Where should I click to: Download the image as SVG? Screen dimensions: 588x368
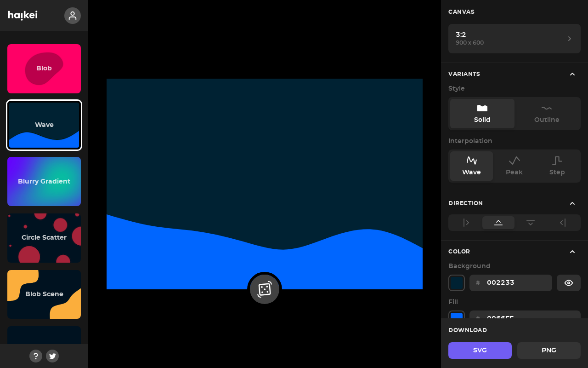[480, 351]
